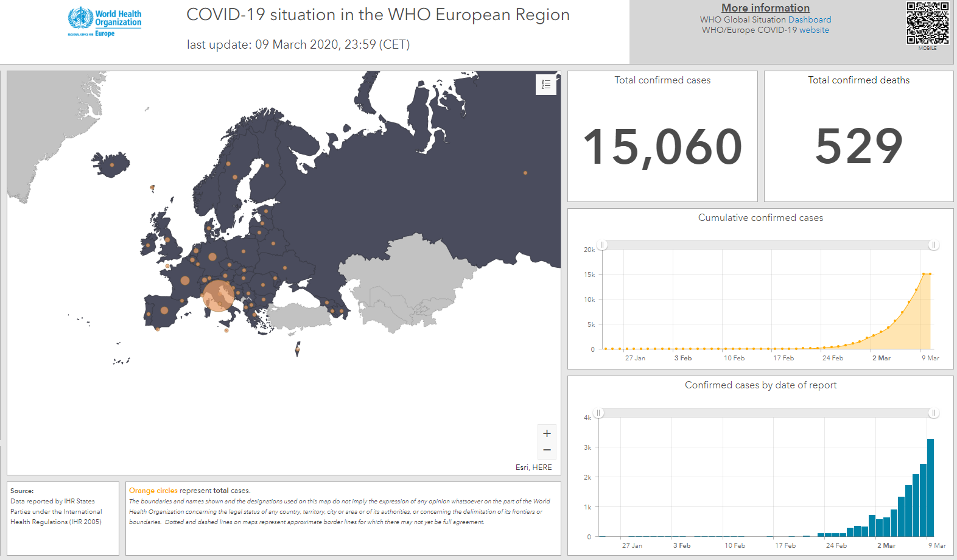
Task: Click the mobile QR code image
Action: (927, 24)
